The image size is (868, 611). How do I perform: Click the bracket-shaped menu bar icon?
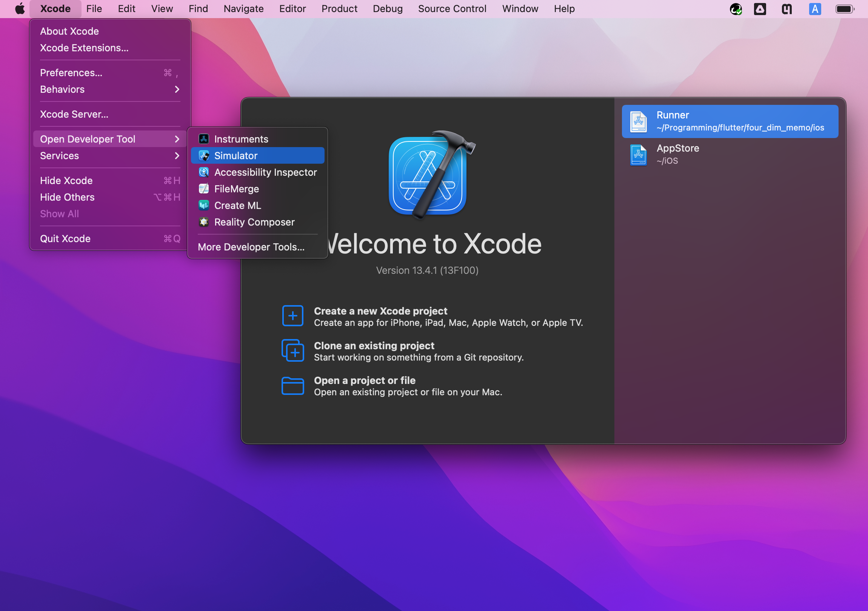click(x=787, y=9)
